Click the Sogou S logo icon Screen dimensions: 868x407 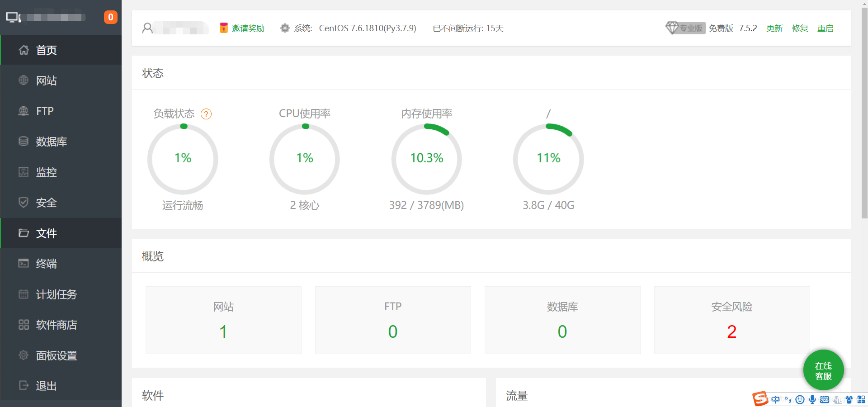[x=760, y=399]
